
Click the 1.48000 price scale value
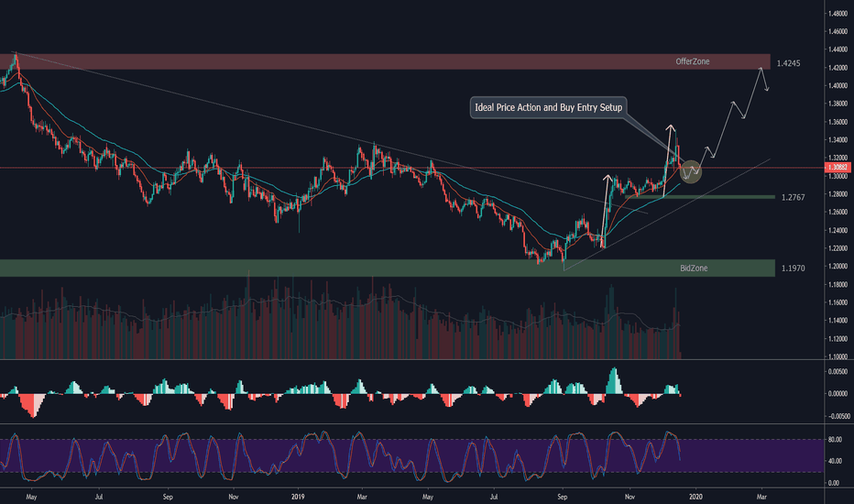837,14
